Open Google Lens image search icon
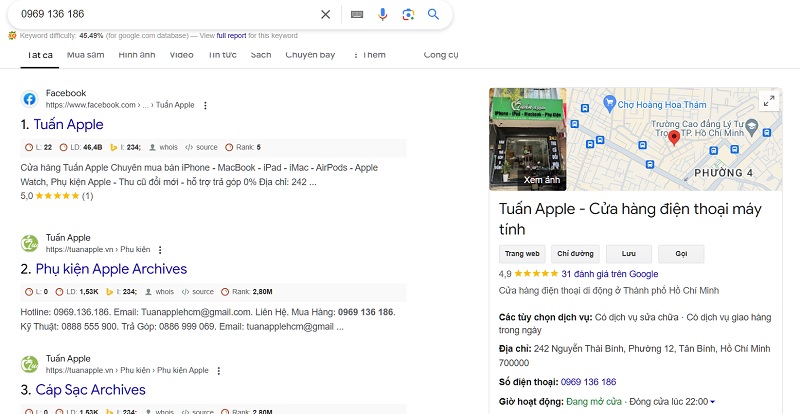The width and height of the screenshot is (800, 414). click(x=408, y=14)
